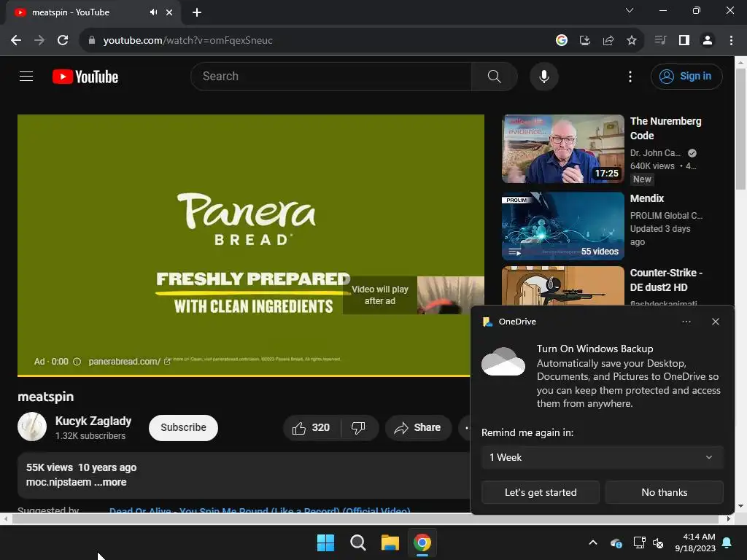Expand the '1 Week' reminder dropdown
The height and width of the screenshot is (560, 747).
(x=602, y=457)
